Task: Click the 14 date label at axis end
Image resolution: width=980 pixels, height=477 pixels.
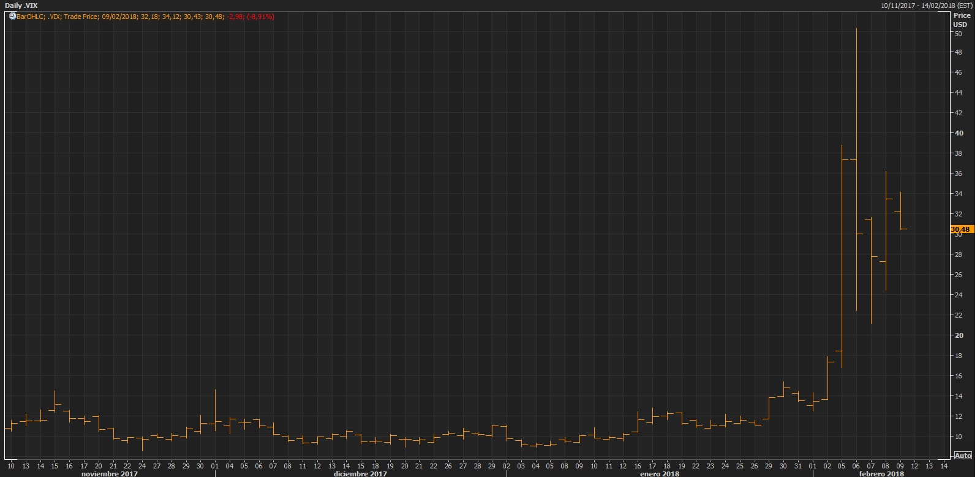Action: tap(944, 466)
